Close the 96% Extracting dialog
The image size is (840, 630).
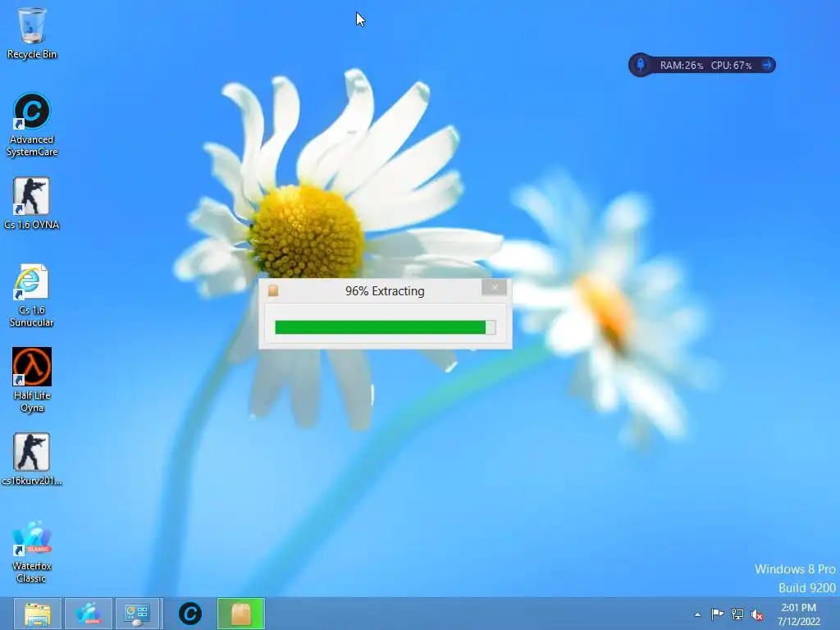click(494, 287)
